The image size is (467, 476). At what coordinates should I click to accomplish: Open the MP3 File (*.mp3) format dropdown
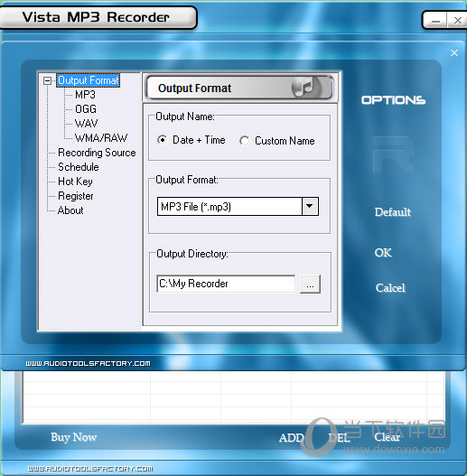(238, 207)
